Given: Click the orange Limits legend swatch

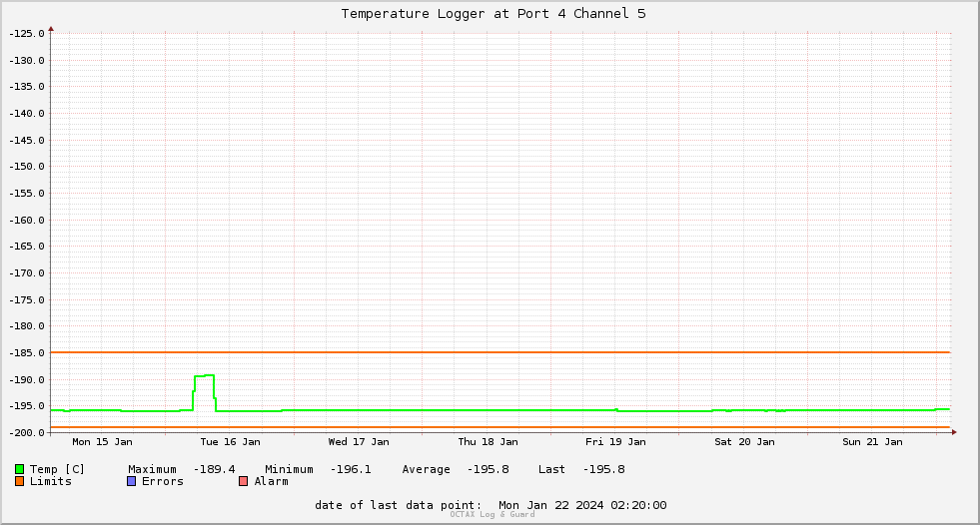Looking at the screenshot, I should point(19,481).
